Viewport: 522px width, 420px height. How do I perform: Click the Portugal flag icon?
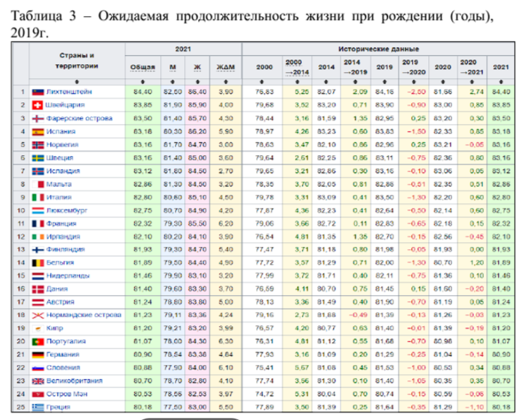tap(38, 341)
